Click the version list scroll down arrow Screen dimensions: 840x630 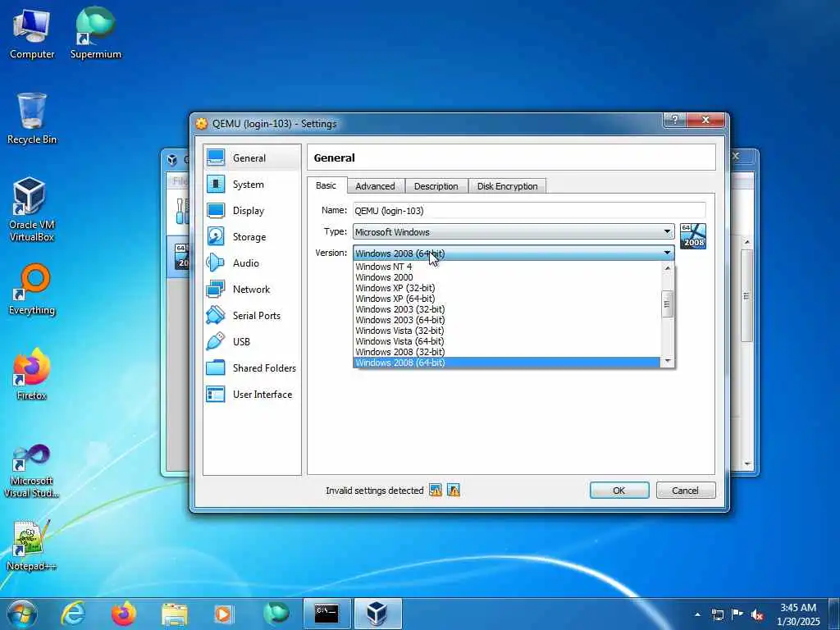[668, 362]
